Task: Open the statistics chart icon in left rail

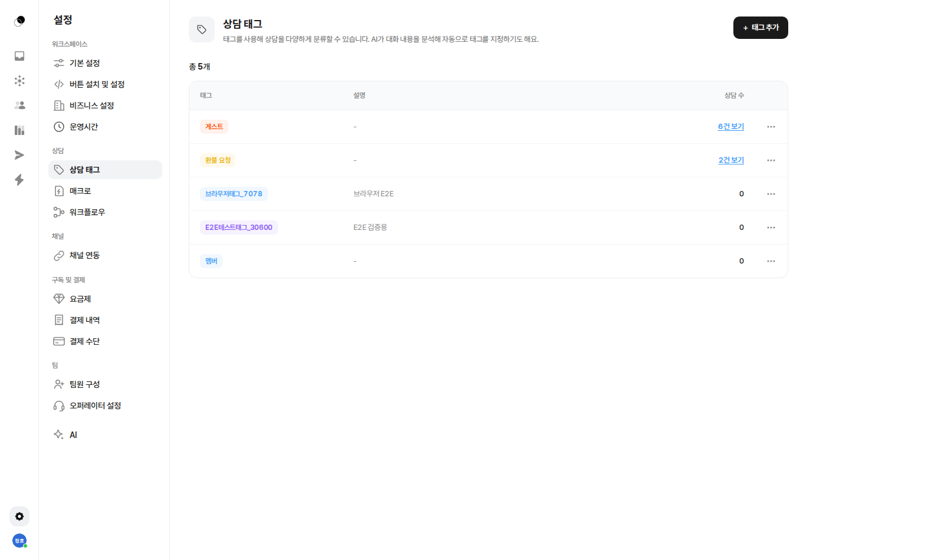Action: [x=19, y=130]
